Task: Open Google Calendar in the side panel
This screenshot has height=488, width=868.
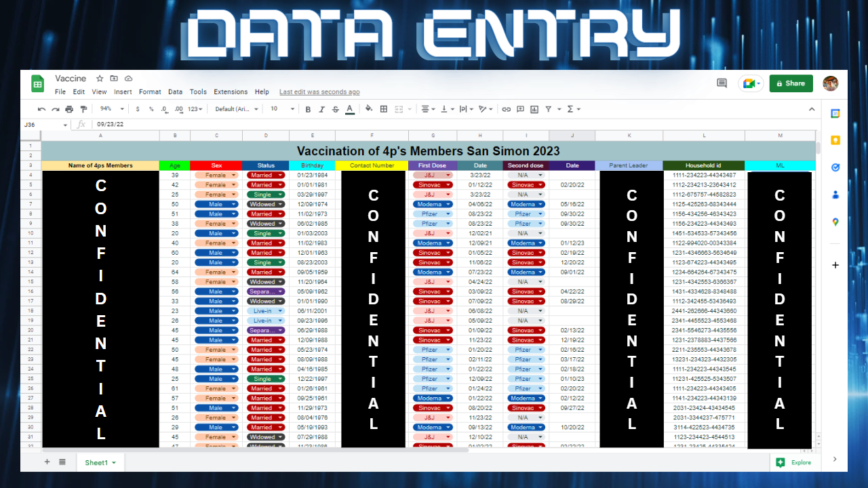Action: [x=835, y=113]
